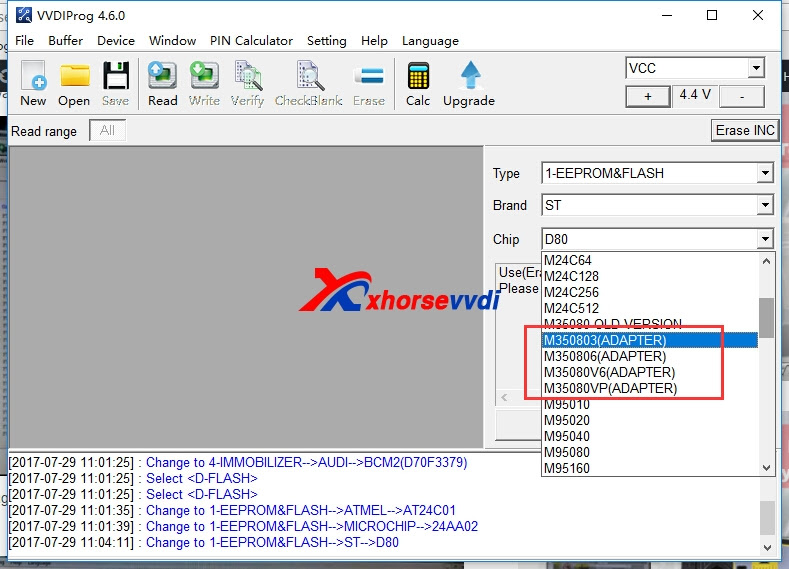Viewport: 789px width, 569px height.
Task: Select M350803(ADAPTER) chip entry
Action: pyautogui.click(x=650, y=340)
